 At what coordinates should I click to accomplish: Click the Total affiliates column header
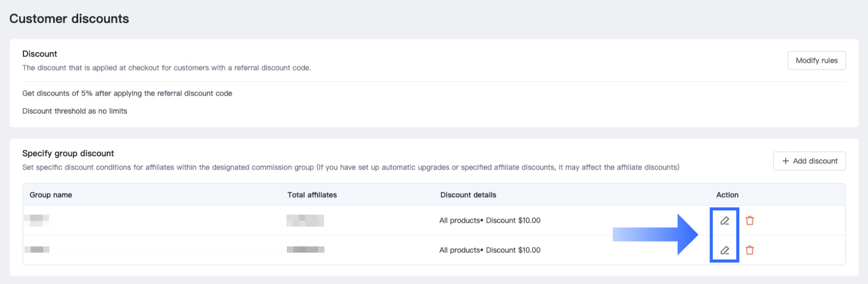pyautogui.click(x=312, y=195)
